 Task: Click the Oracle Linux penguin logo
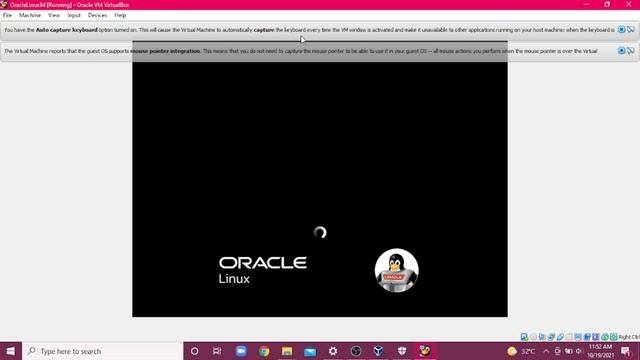396,270
